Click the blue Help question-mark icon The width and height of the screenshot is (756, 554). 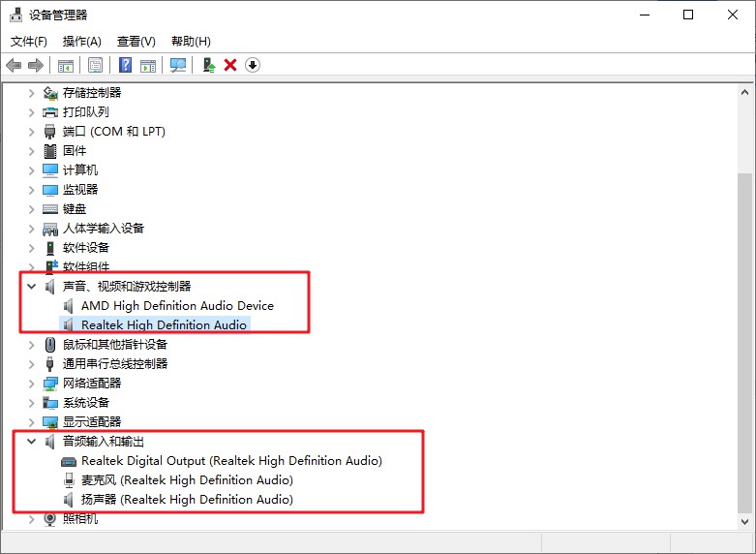coord(126,65)
